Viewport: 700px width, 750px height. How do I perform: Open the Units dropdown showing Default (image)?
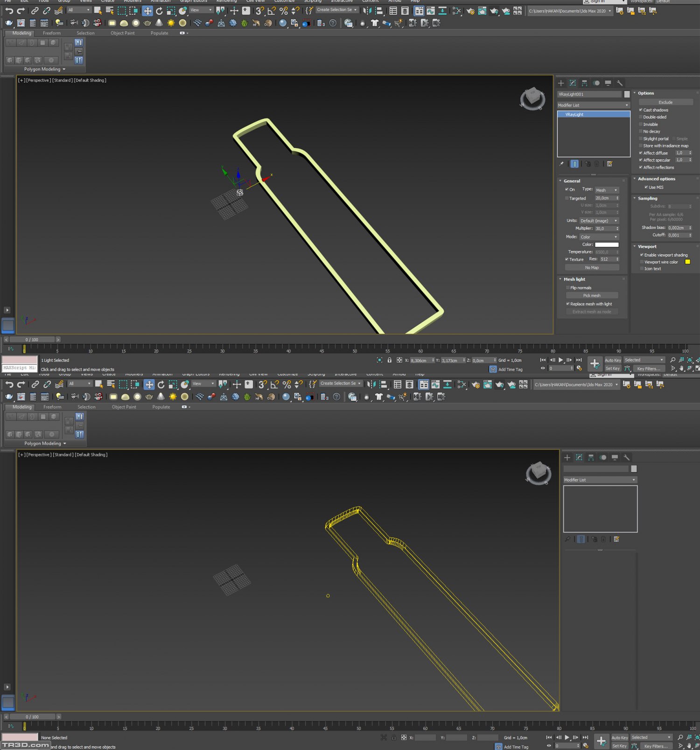click(x=599, y=221)
